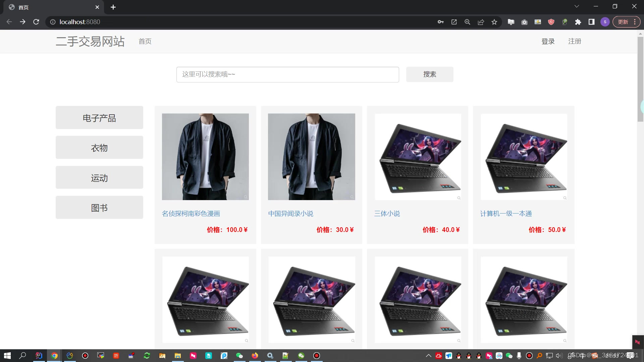Open the 三体小说 product link
Screen dimensions: 644x362
pos(387,214)
